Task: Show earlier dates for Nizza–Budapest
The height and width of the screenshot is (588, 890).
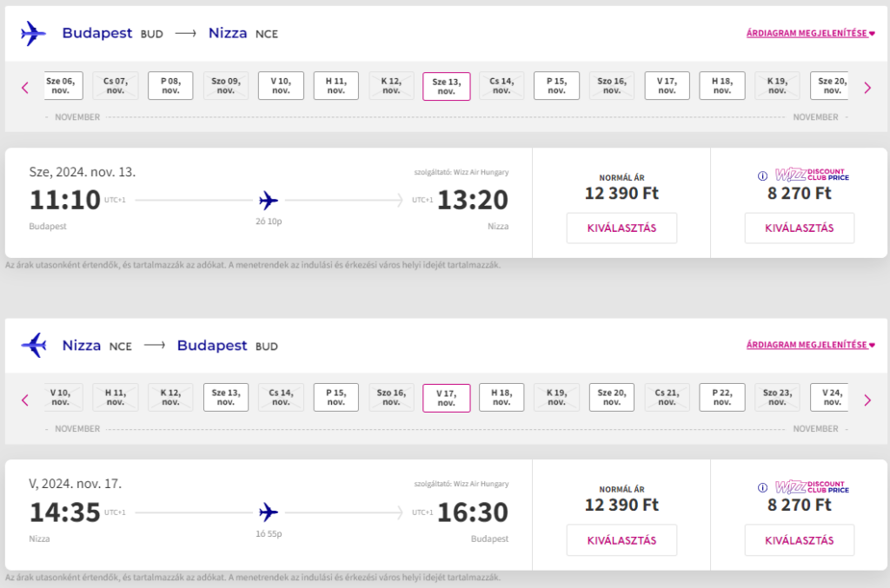Action: pos(25,400)
